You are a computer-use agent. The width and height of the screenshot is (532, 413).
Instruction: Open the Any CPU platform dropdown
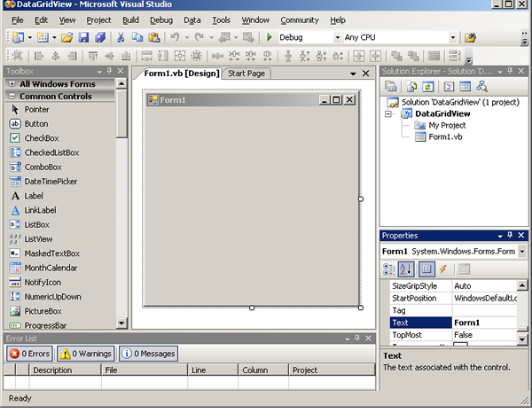pyautogui.click(x=452, y=37)
